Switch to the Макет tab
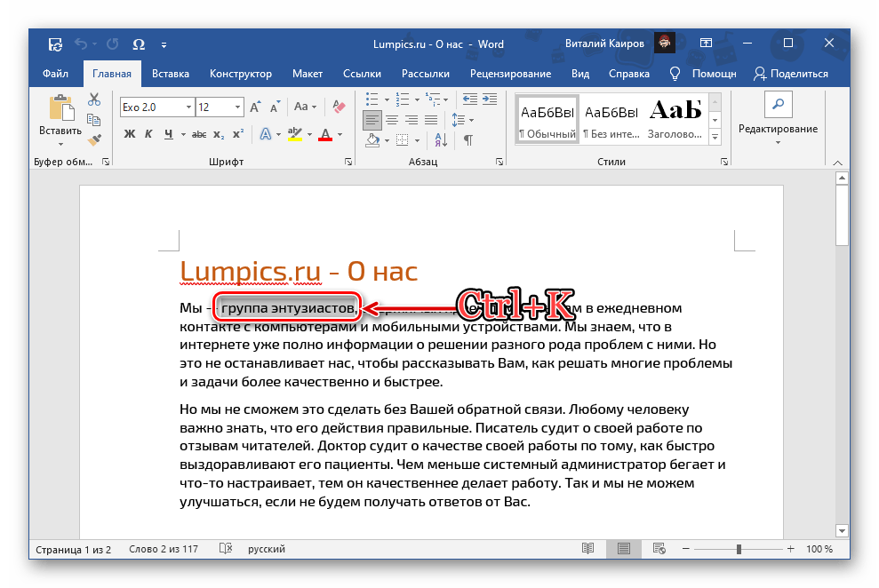The image size is (879, 588). pyautogui.click(x=308, y=74)
